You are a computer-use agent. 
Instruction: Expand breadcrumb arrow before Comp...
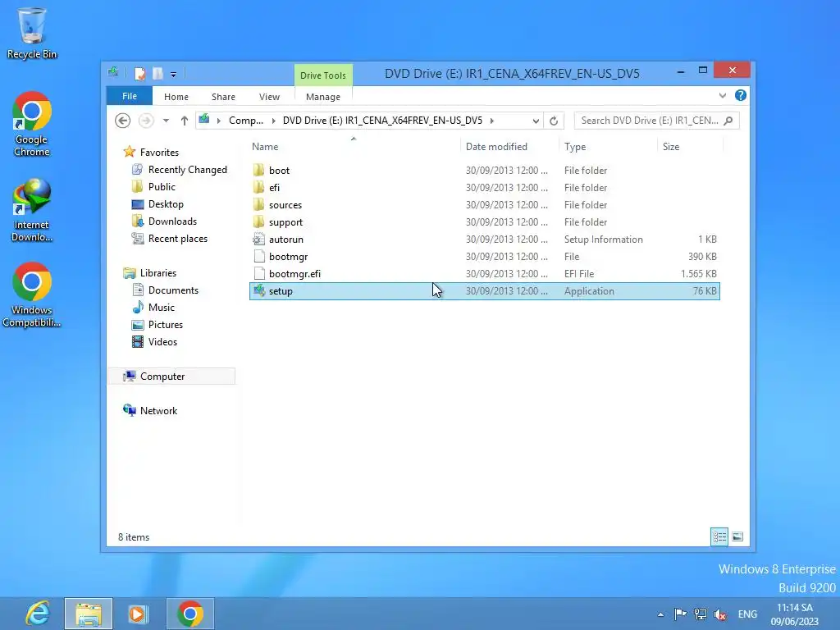pos(218,121)
